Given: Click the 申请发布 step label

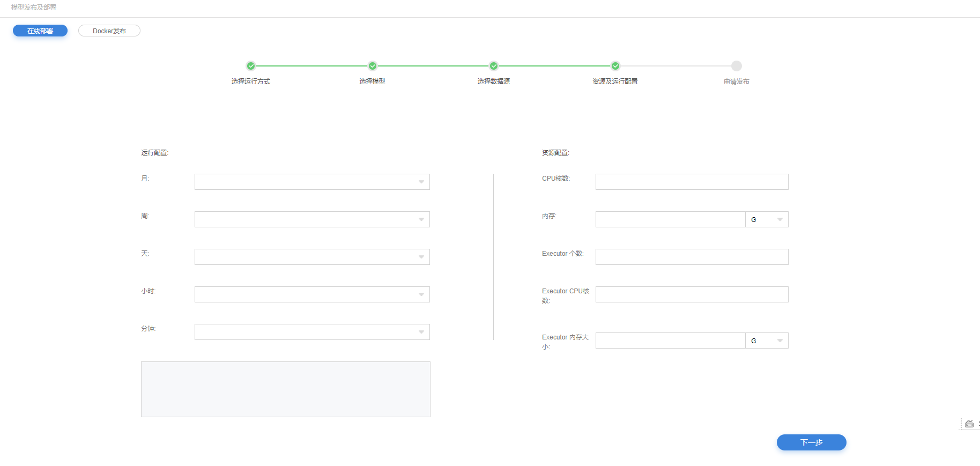Looking at the screenshot, I should (737, 82).
